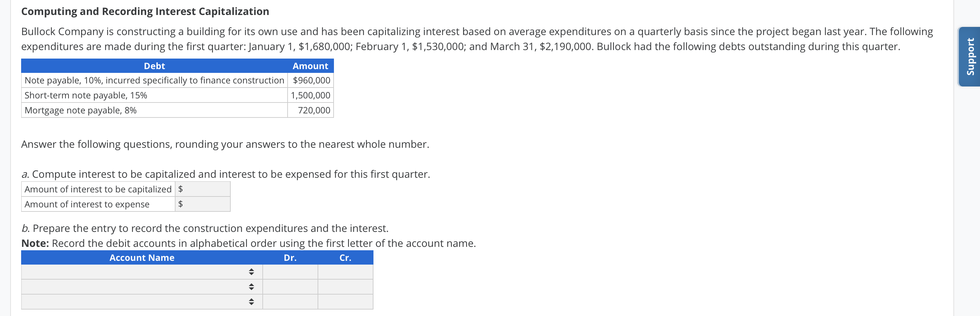Screen dimensions: 980x316
Task: Click the interest to expense input field
Action: 202,204
